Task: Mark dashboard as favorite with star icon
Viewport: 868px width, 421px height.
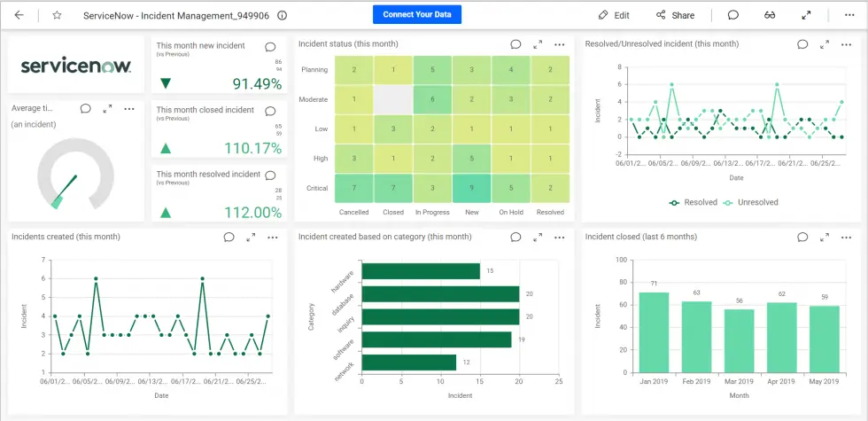Action: click(x=57, y=15)
